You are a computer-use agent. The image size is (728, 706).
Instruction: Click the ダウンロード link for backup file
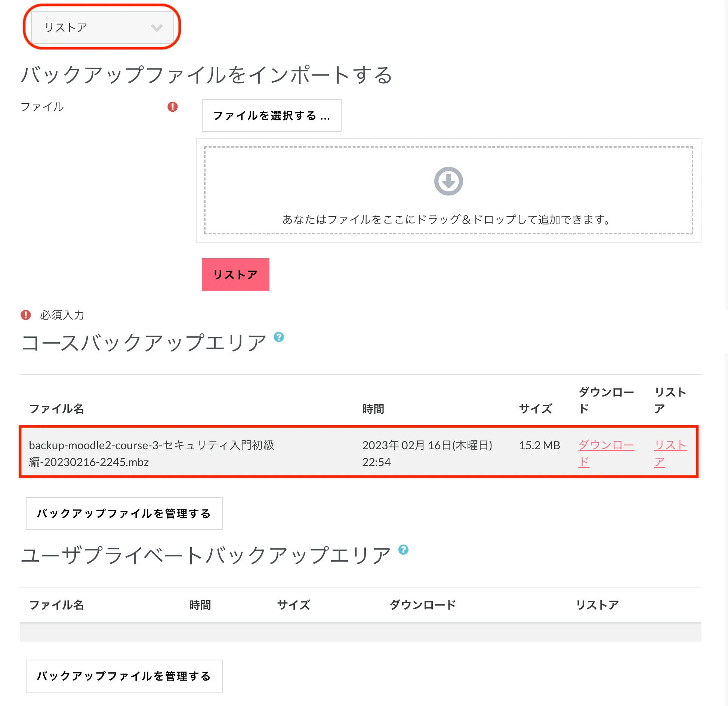(605, 446)
